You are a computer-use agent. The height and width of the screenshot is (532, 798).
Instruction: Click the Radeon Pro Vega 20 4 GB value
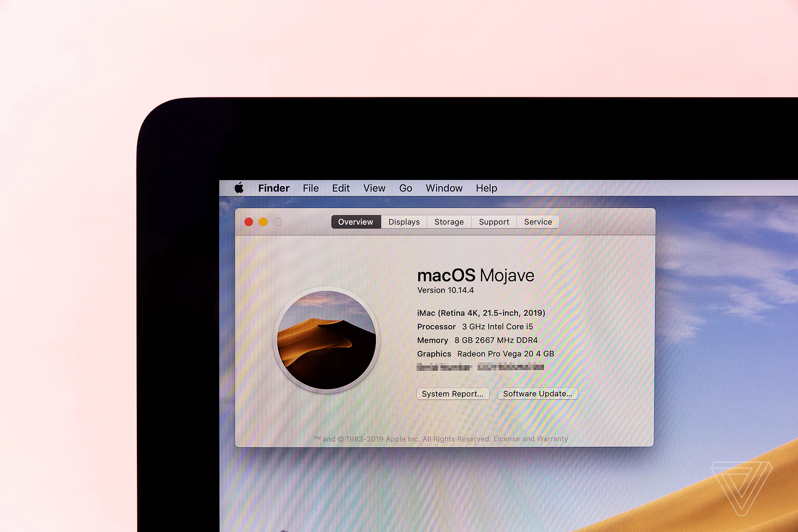pos(506,354)
